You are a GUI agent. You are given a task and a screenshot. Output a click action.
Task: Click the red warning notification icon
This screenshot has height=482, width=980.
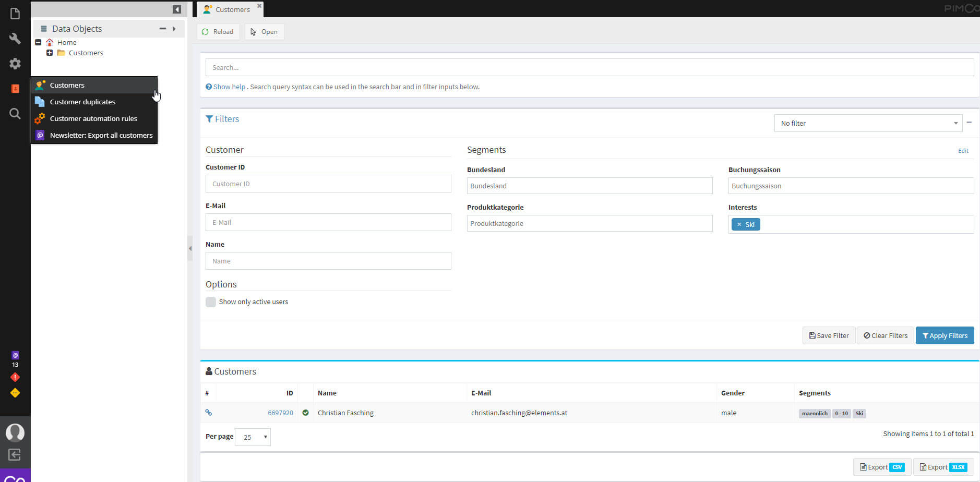15,377
